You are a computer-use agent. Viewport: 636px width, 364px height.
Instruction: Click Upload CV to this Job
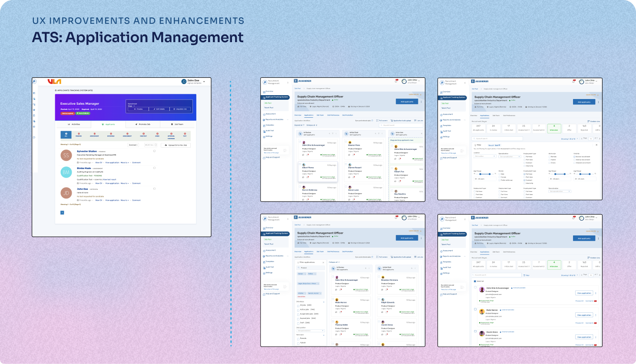176,145
